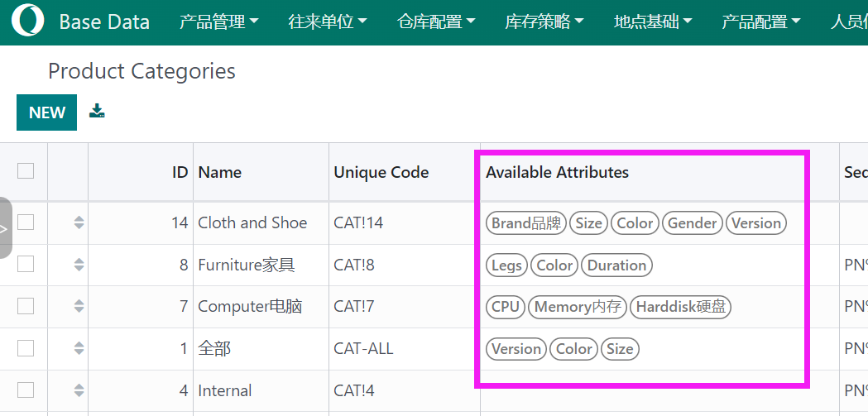
Task: Select the checkbox for Computer row
Action: click(x=26, y=307)
